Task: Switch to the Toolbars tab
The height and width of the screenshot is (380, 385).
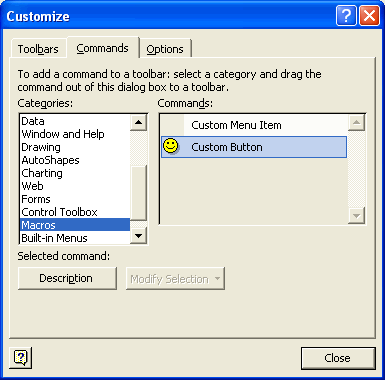Action: pos(38,49)
